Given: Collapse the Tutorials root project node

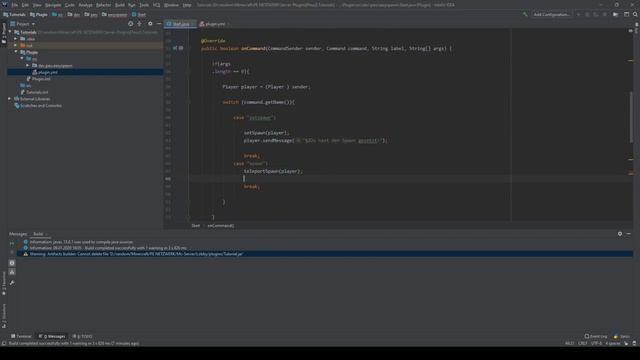Looking at the screenshot, I should tap(10, 32).
